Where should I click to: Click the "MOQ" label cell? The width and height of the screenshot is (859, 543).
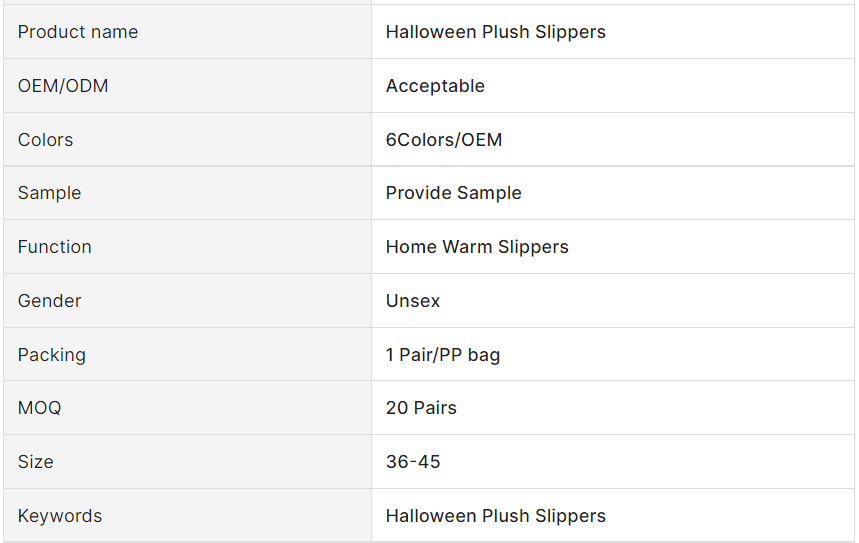[x=39, y=408]
